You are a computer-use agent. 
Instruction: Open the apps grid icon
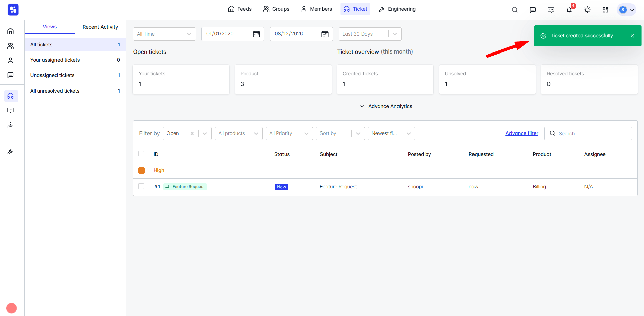point(605,10)
